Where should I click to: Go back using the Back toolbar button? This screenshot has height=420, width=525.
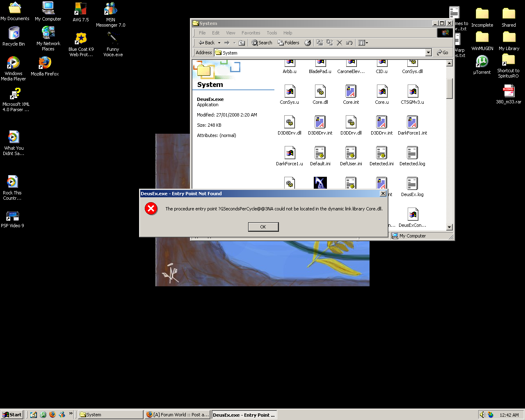coord(207,43)
